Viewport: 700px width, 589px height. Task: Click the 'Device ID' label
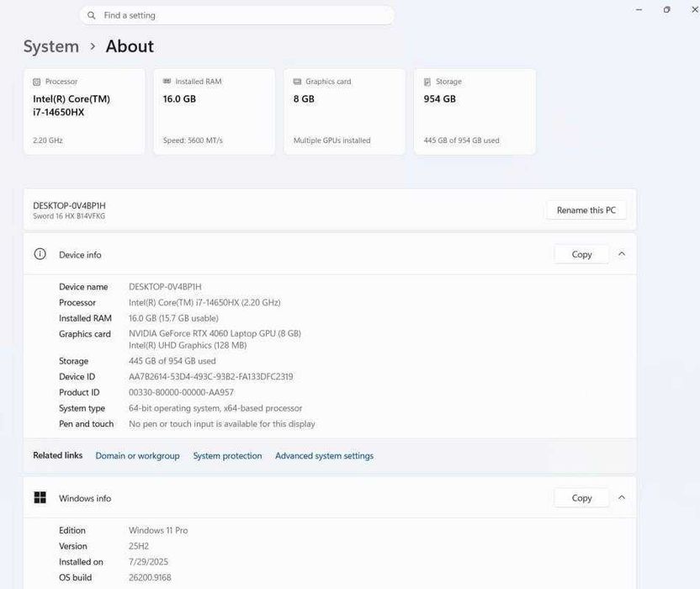coord(77,376)
